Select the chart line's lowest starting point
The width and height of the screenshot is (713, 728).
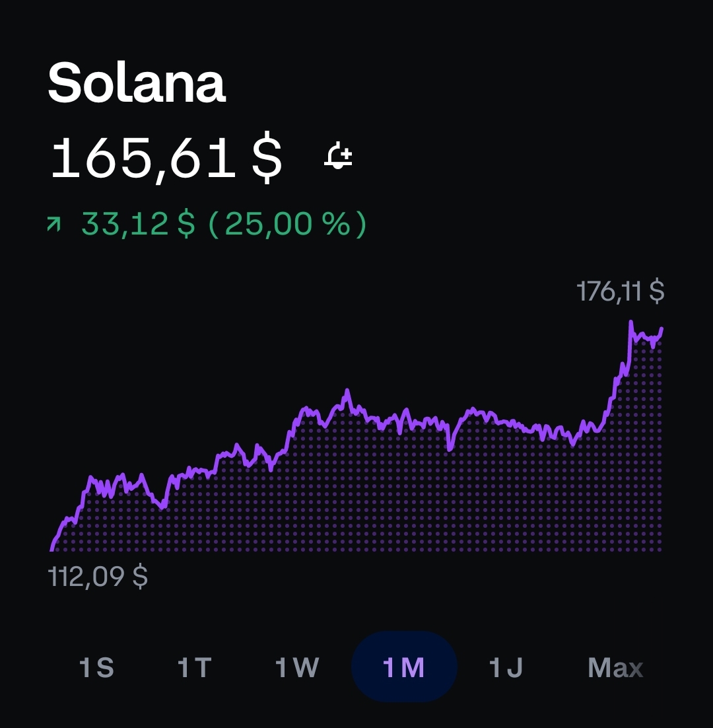coord(51,549)
